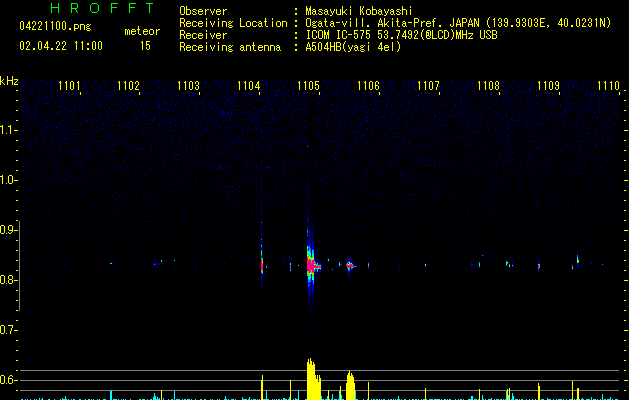Image resolution: width=629 pixels, height=400 pixels.
Task: Click the 1107 time axis marker
Action: point(428,86)
